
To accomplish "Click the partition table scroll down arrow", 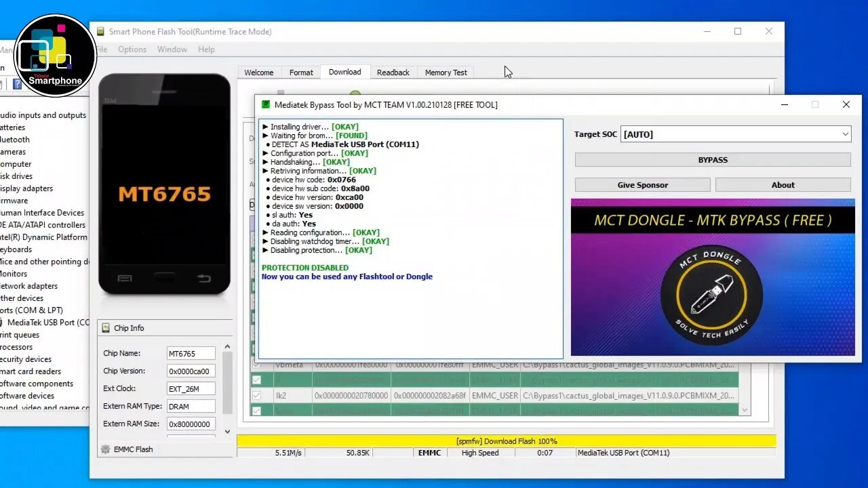I will [745, 410].
